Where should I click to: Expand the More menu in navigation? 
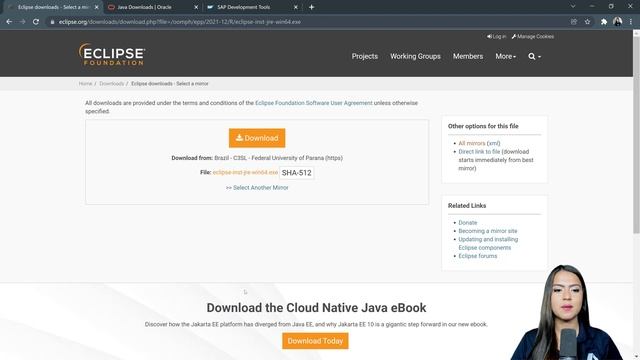tap(505, 56)
